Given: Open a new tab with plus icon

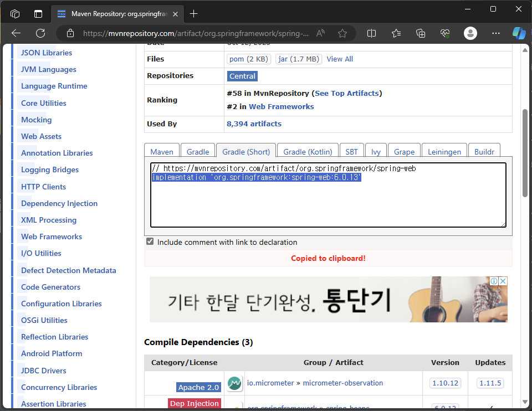Looking at the screenshot, I should [194, 13].
